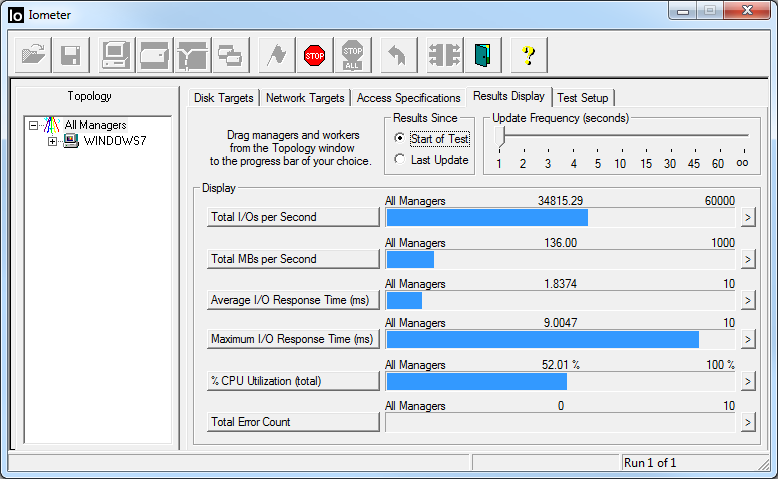Click the Save test configuration floppy icon
This screenshot has width=778, height=479.
[71, 55]
